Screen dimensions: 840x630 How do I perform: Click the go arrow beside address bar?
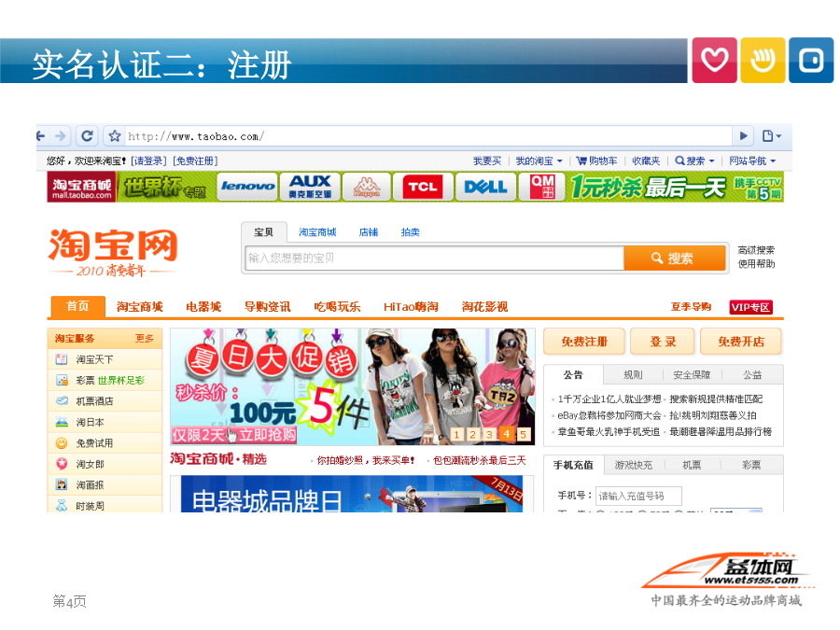tap(743, 136)
